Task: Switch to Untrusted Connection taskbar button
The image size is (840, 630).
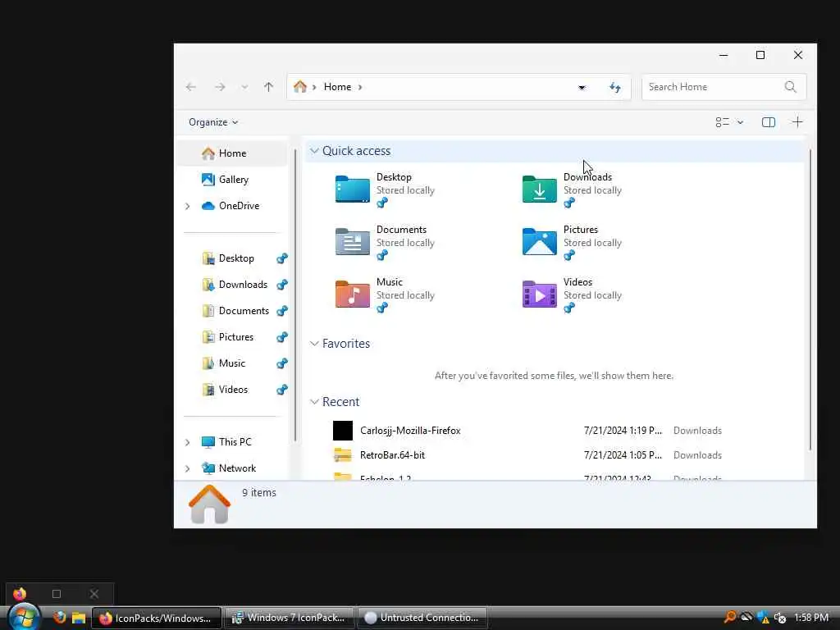Action: tap(422, 618)
